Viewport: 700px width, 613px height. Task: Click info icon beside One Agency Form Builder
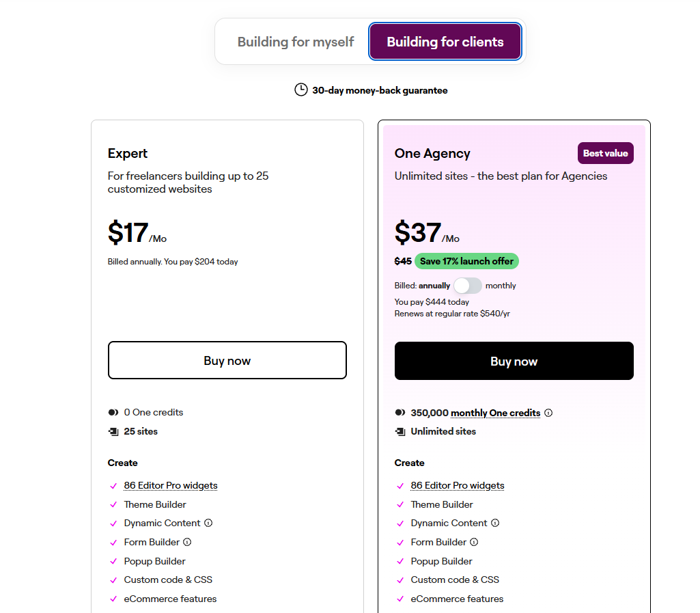[474, 542]
